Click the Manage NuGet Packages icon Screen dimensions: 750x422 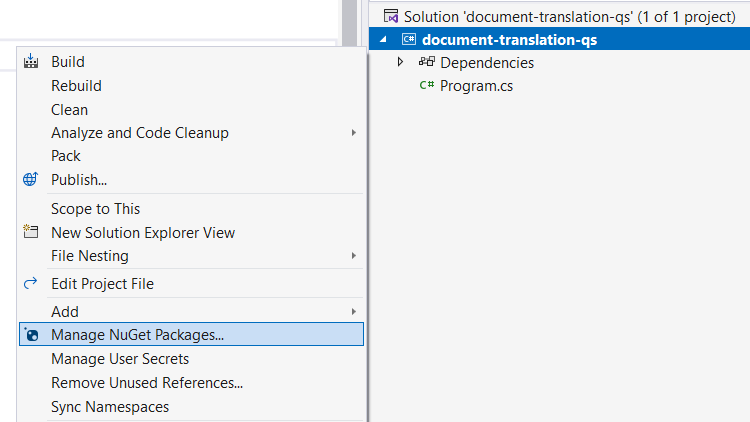coord(31,335)
